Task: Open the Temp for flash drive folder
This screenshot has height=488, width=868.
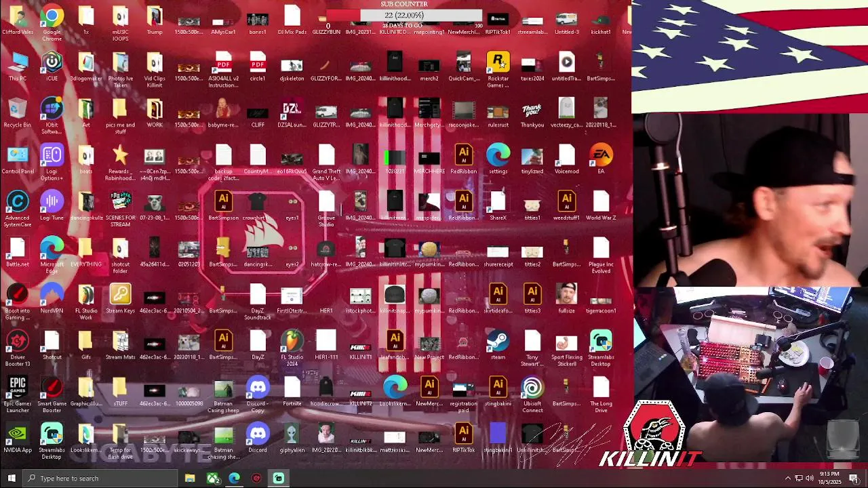Action: [x=120, y=441]
